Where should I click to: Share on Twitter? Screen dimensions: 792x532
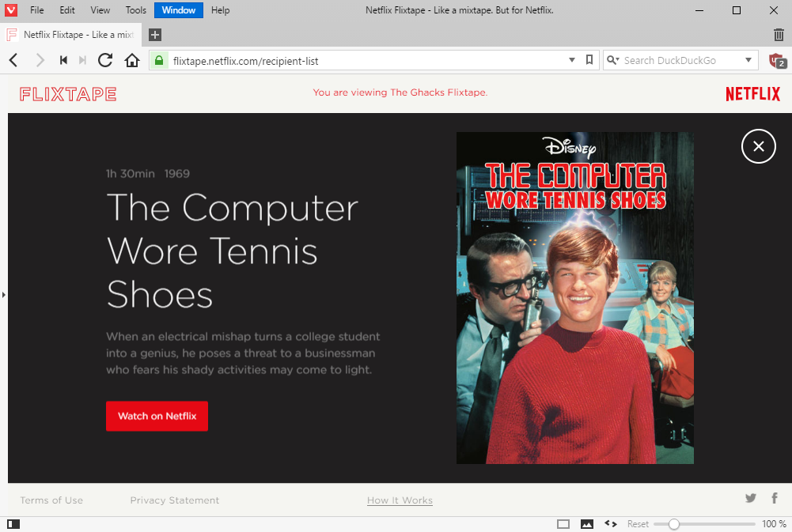[751, 498]
